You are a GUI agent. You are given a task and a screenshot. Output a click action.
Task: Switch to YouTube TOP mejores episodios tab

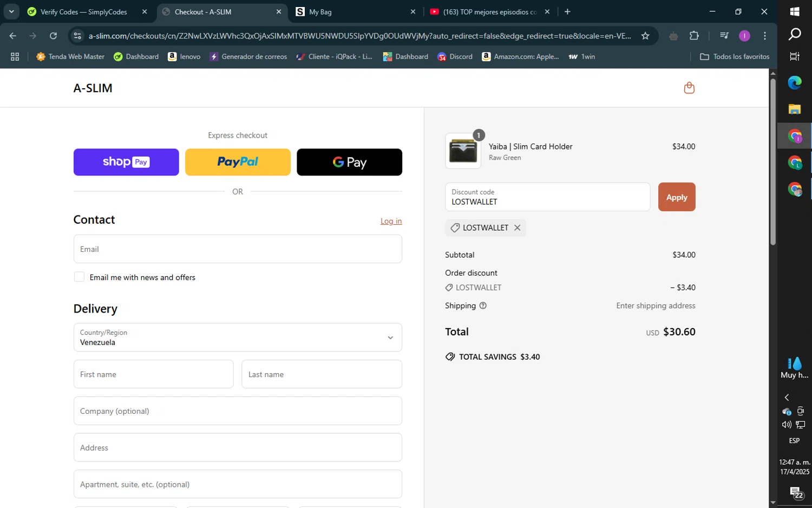point(490,11)
